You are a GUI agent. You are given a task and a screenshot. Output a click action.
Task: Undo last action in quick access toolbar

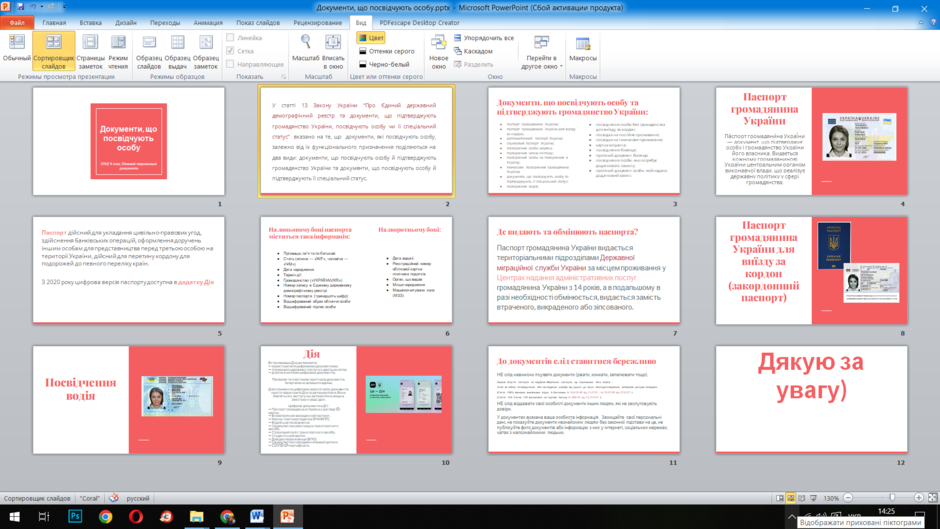click(33, 7)
